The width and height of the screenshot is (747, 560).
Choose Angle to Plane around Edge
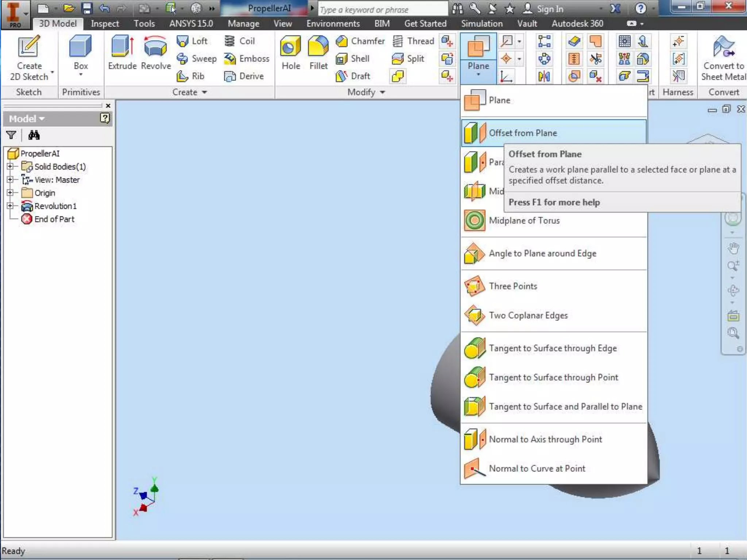coord(542,253)
